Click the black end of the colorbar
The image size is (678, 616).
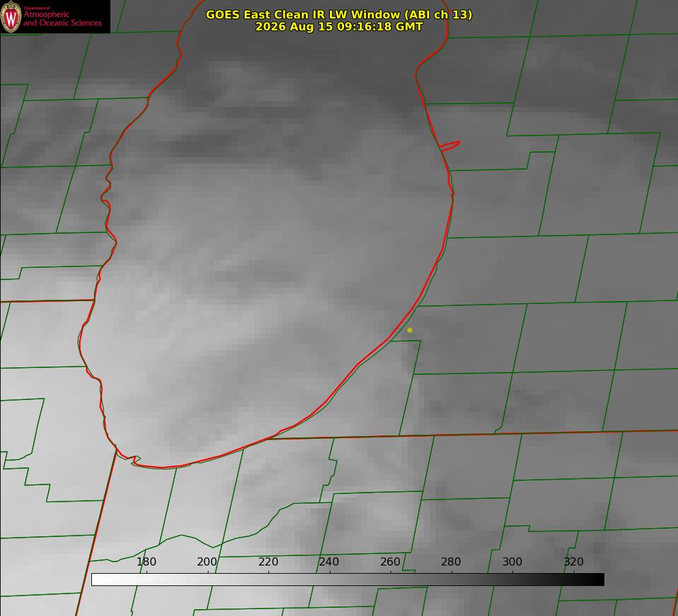(600, 579)
